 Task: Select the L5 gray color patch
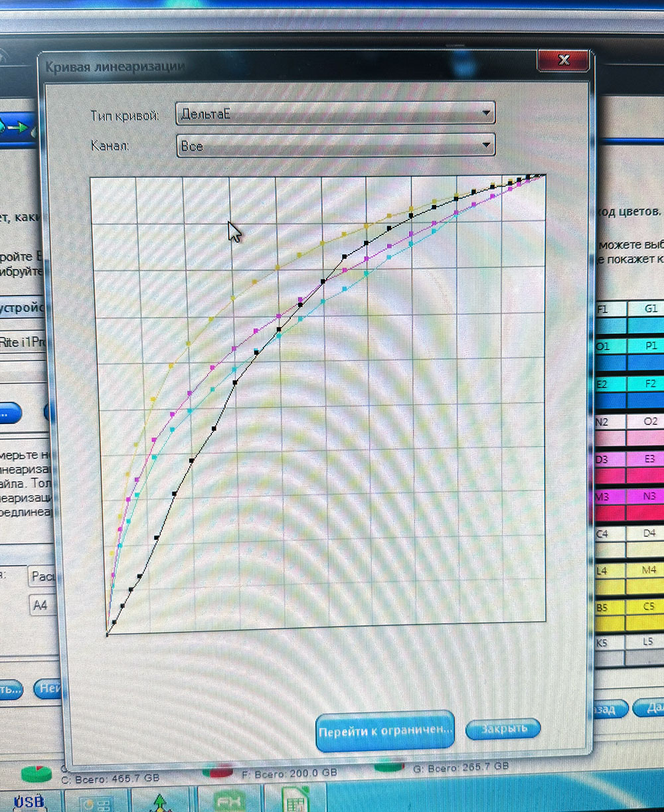point(646,651)
